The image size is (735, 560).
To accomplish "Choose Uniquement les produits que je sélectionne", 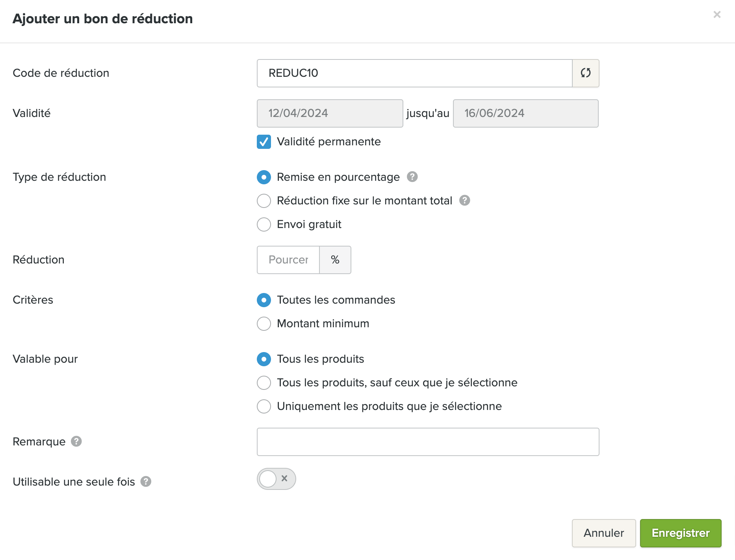I will click(x=264, y=406).
